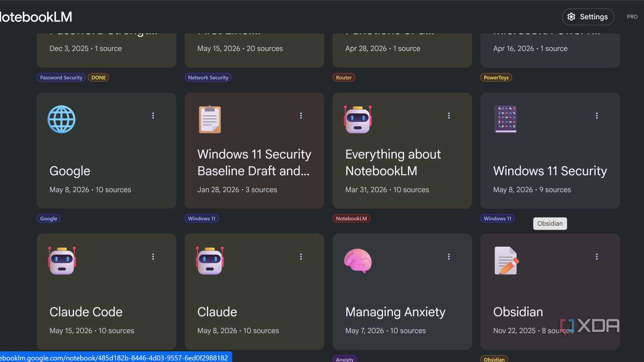
Task: Click the brain icon on Managing Anxiety
Action: coord(358,261)
